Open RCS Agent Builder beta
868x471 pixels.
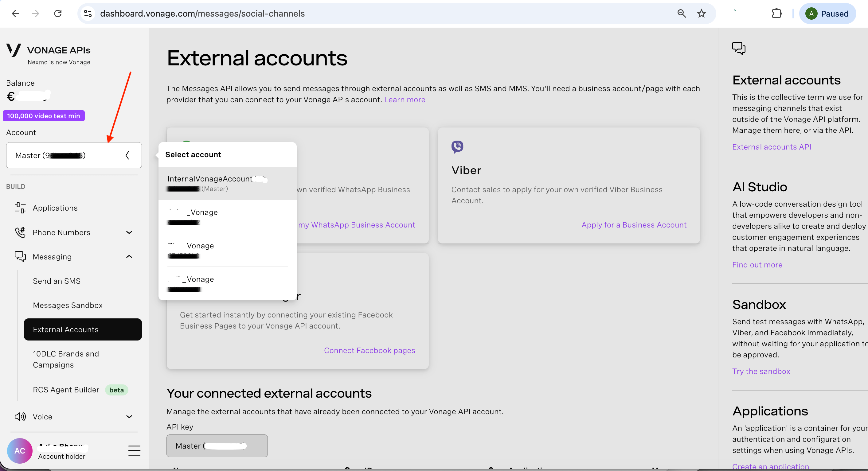pos(80,390)
